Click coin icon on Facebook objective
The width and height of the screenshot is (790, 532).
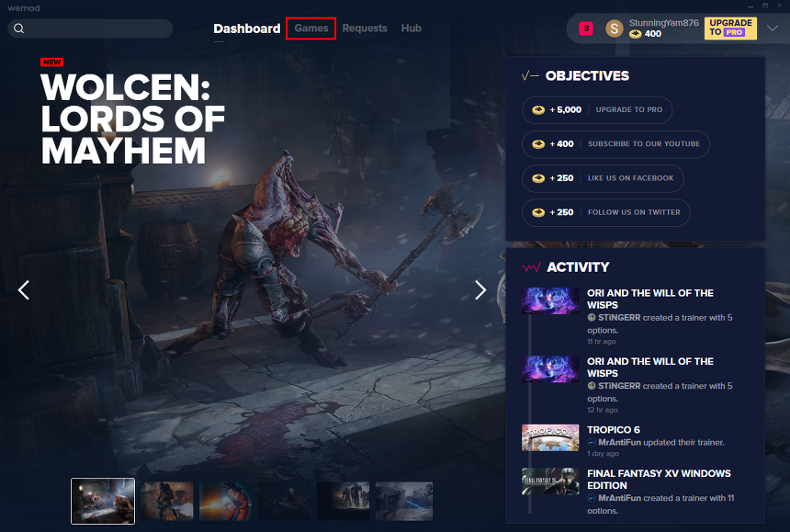[x=538, y=178]
